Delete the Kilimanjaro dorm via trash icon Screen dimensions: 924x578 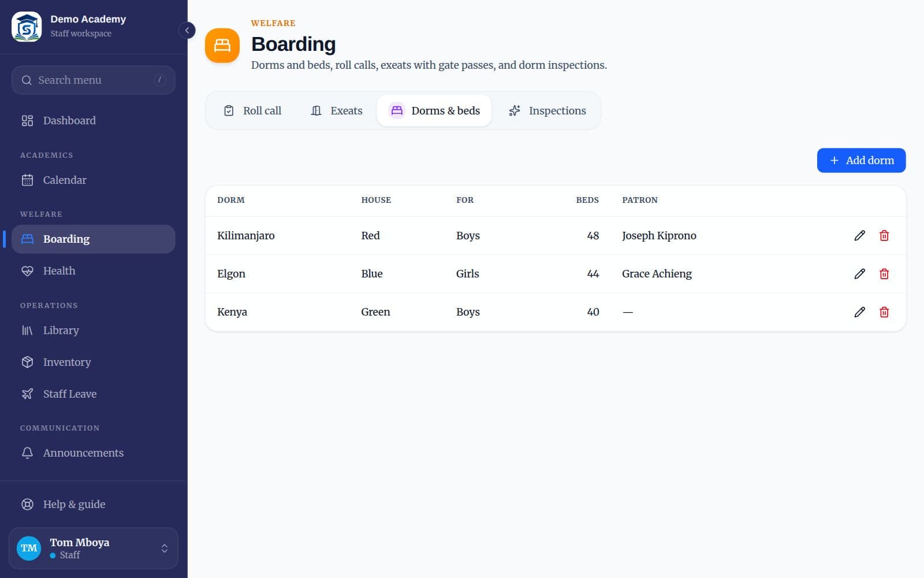[x=884, y=235]
